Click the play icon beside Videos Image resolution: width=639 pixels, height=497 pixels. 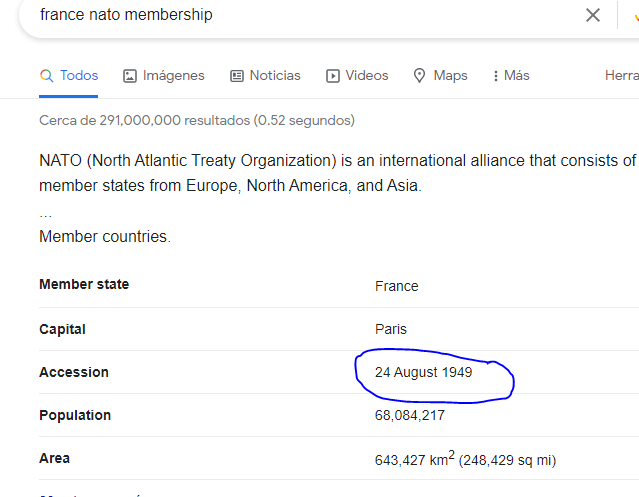(x=333, y=76)
